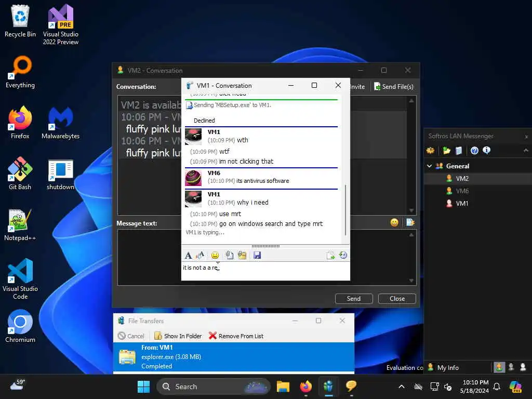Click 'its antivirus software' message
532x399 pixels.
262,181
